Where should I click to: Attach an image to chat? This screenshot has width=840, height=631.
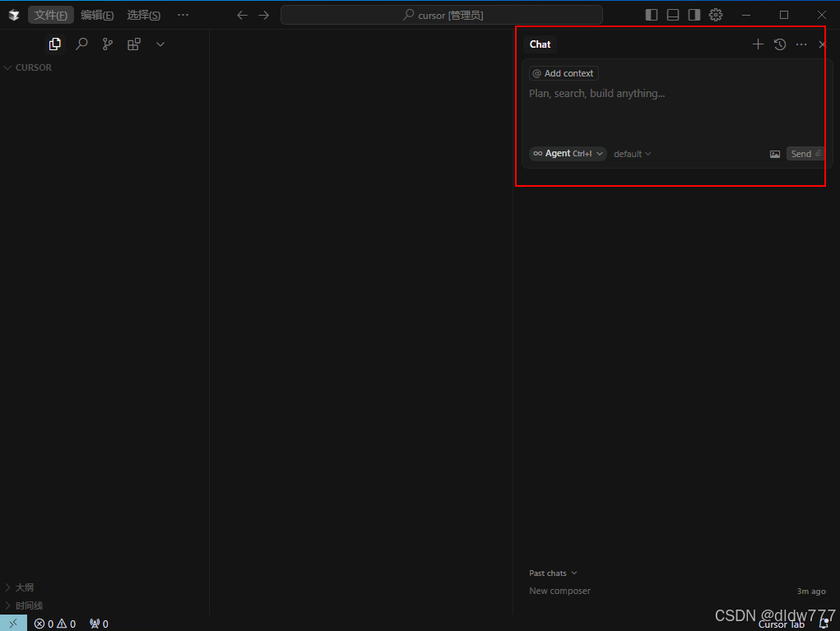point(775,155)
